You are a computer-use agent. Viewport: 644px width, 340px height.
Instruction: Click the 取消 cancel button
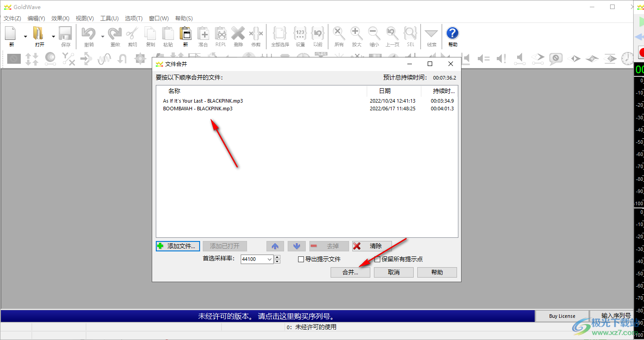(x=394, y=272)
